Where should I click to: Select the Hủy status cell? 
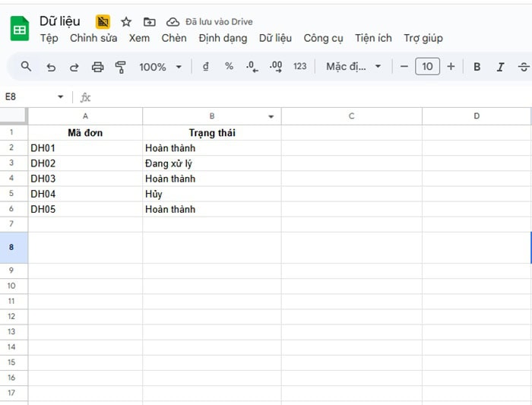[x=212, y=194]
